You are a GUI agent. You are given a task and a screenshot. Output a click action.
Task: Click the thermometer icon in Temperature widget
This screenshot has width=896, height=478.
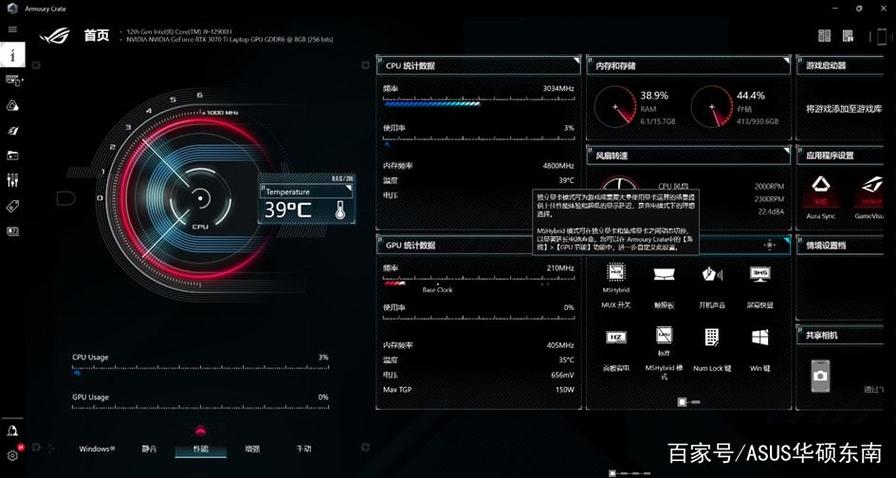(x=341, y=210)
